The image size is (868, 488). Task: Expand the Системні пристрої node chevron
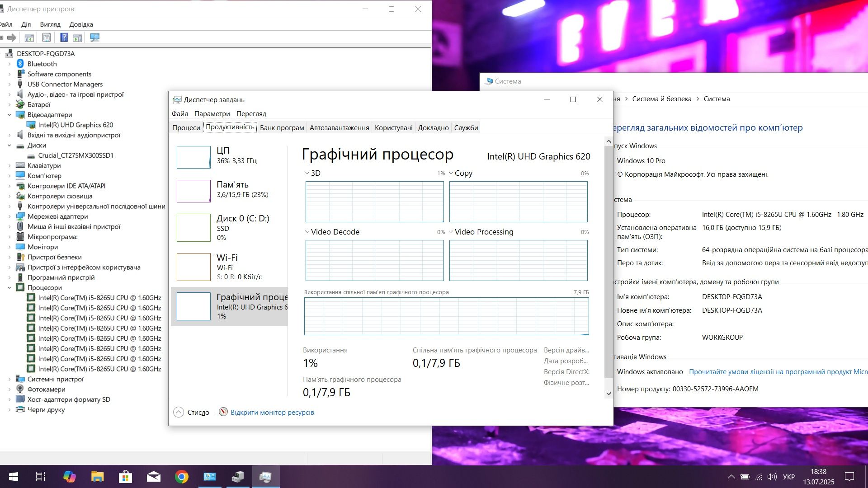(9, 379)
